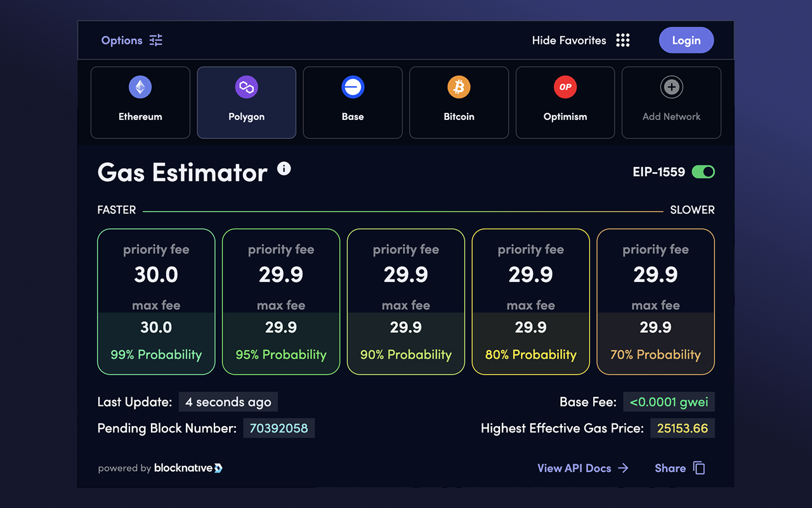This screenshot has width=812, height=508.
Task: Click the '4 seconds ago' update value
Action: tap(228, 402)
